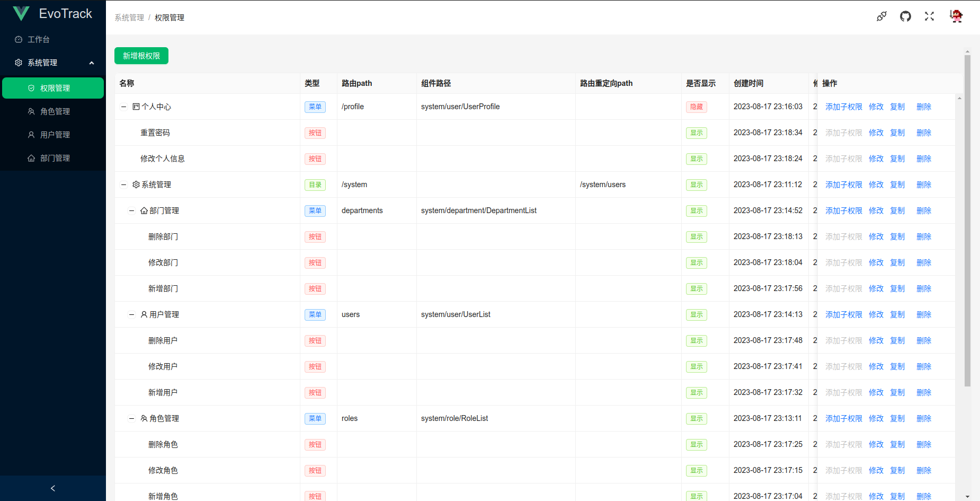Click 系统管理 breadcrumb link

pyautogui.click(x=129, y=17)
